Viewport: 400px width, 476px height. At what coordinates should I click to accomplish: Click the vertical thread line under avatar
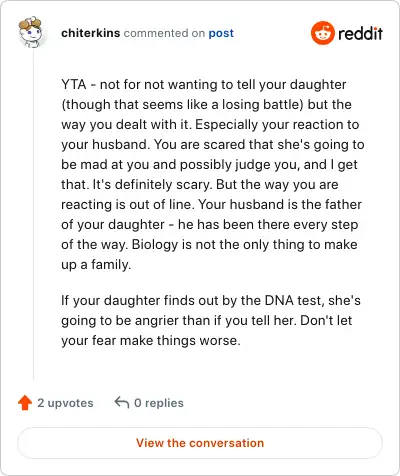33,213
